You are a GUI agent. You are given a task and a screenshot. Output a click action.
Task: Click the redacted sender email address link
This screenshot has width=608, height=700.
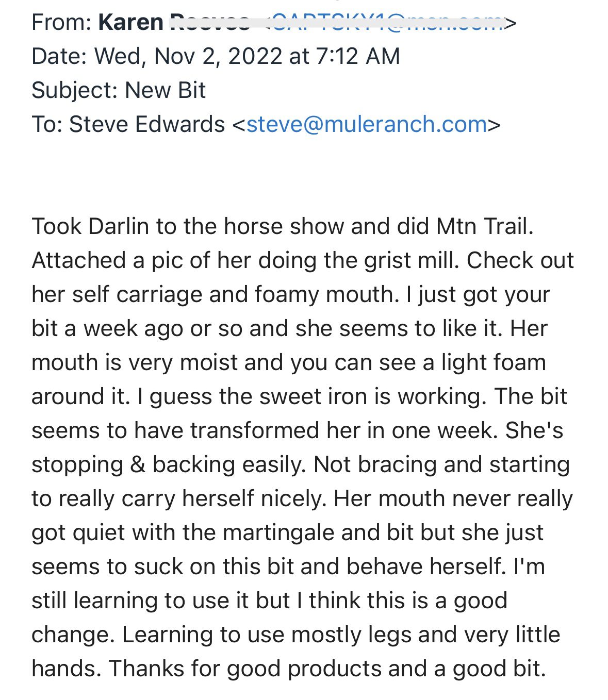pyautogui.click(x=387, y=22)
